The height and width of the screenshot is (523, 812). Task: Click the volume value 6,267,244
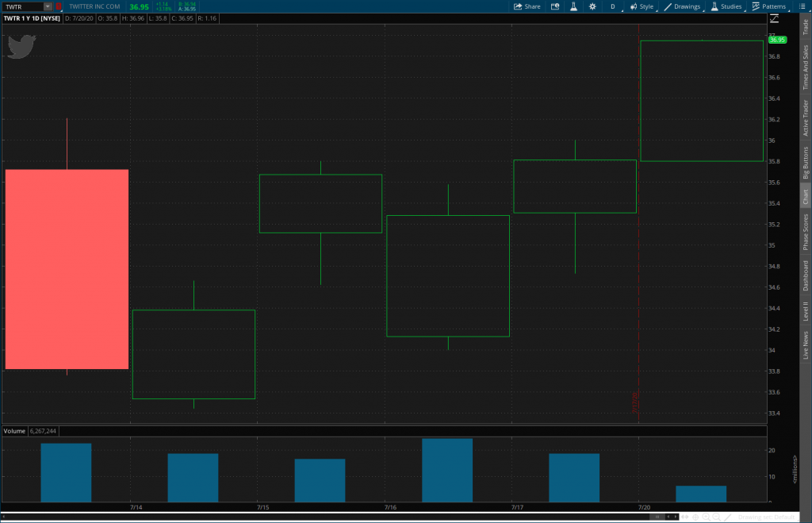click(43, 431)
